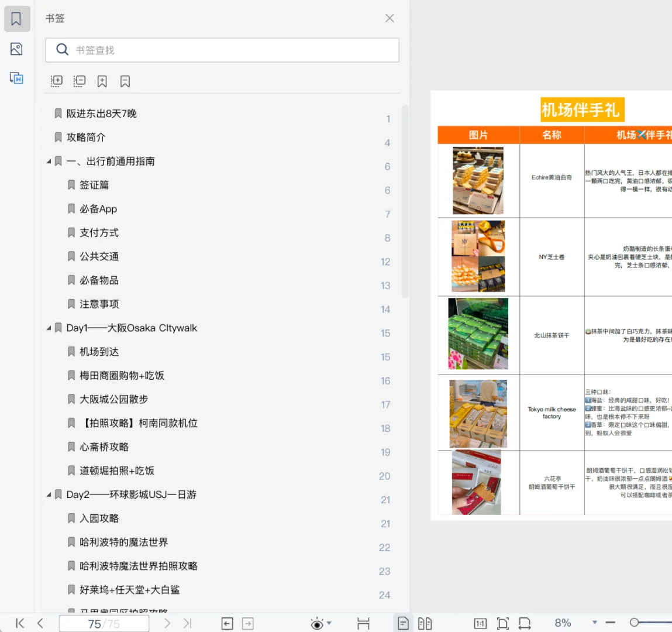Open the 入园攻略 bookmark
Screen dimensions: 672x632
click(99, 518)
